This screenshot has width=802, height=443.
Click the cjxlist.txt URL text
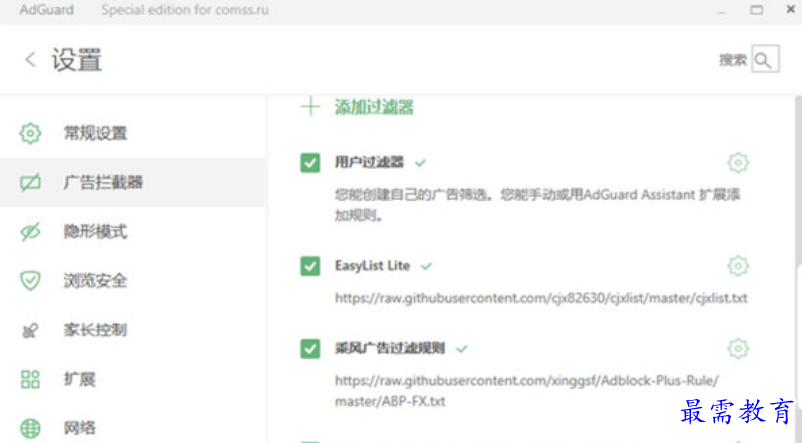[541, 298]
